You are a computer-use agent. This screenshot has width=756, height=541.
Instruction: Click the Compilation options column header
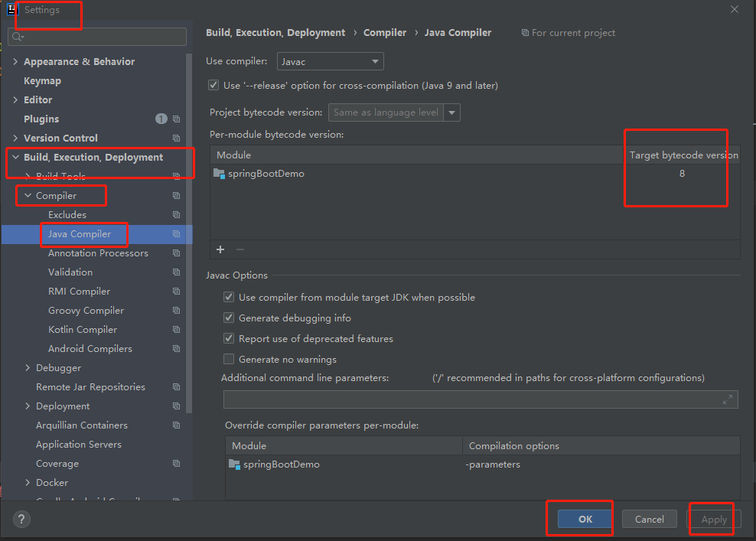pyautogui.click(x=601, y=446)
